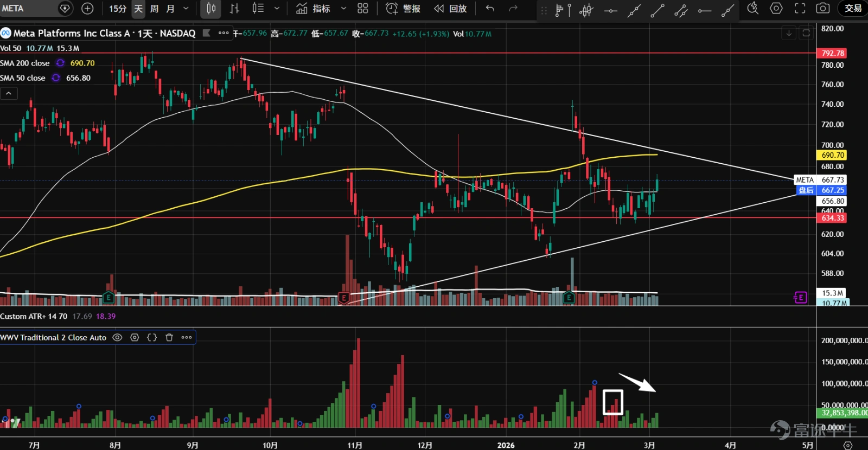Click the 634.33 red price label
The height and width of the screenshot is (450, 868).
(x=832, y=218)
